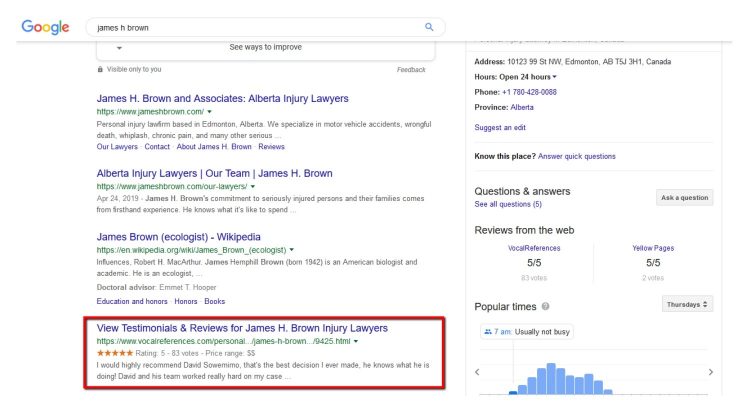Expand the See ways to improve chevron

click(119, 48)
